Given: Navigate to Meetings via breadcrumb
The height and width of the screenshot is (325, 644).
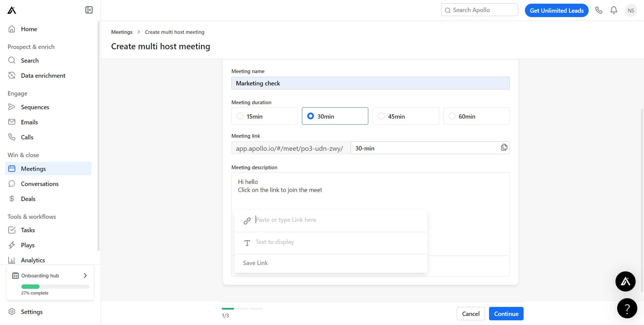Looking at the screenshot, I should click(121, 32).
